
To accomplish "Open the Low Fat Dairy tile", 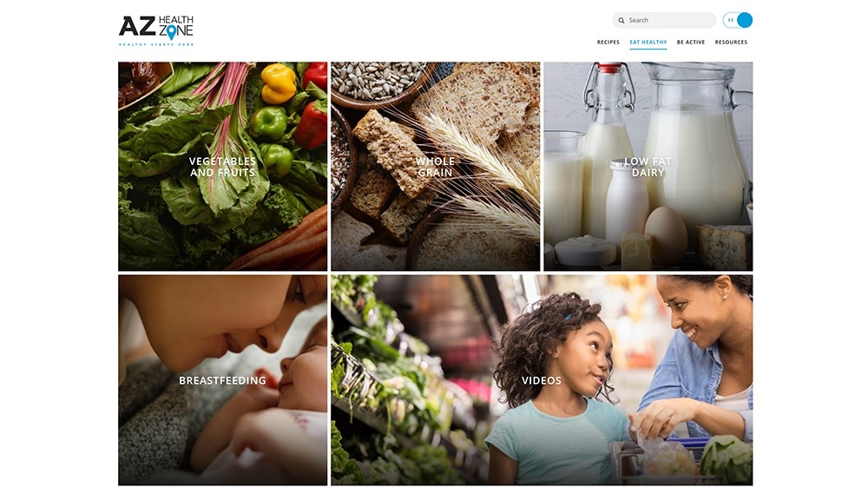I will tap(648, 167).
